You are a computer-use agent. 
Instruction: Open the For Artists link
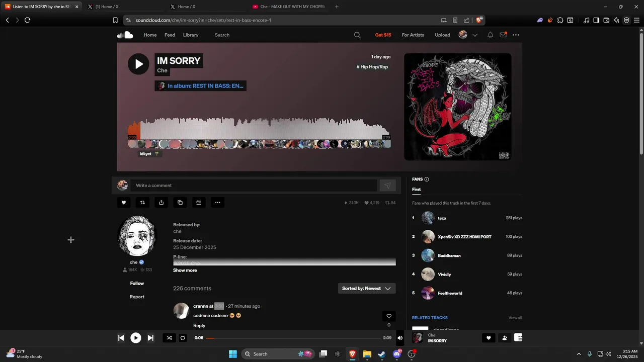click(413, 35)
